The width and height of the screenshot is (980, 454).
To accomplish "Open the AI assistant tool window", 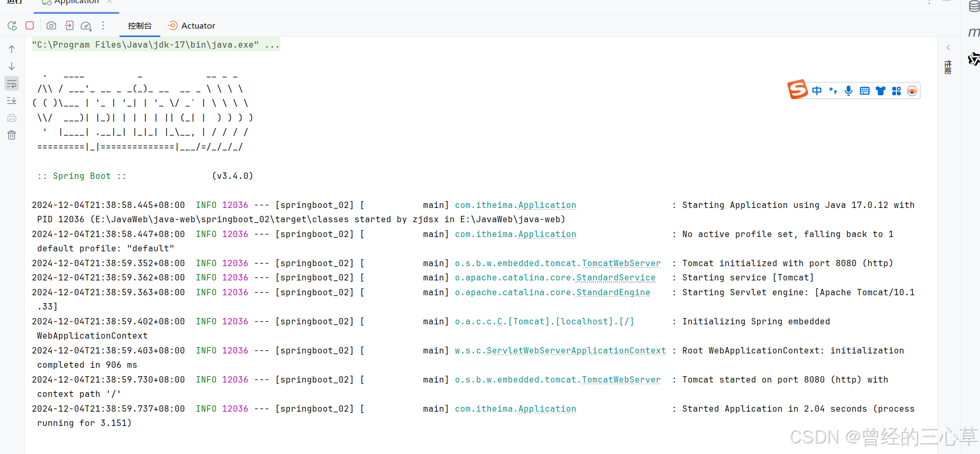I will [x=974, y=59].
